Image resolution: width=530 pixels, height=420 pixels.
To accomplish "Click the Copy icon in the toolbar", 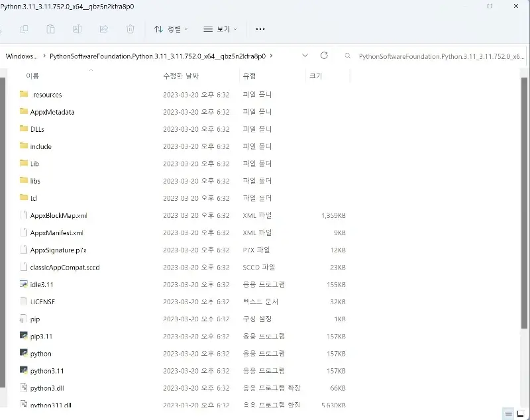I will (x=25, y=29).
